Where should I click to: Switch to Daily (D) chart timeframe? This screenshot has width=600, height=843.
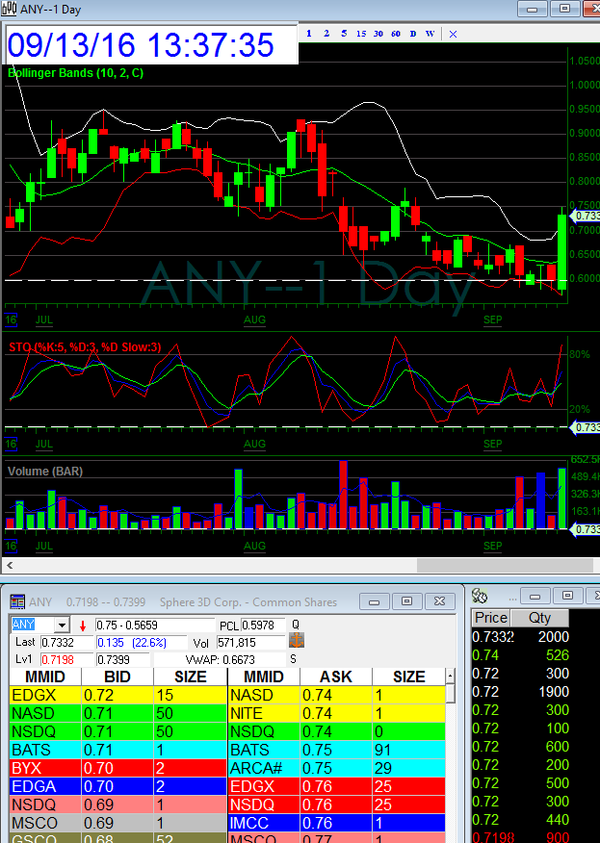(x=413, y=33)
